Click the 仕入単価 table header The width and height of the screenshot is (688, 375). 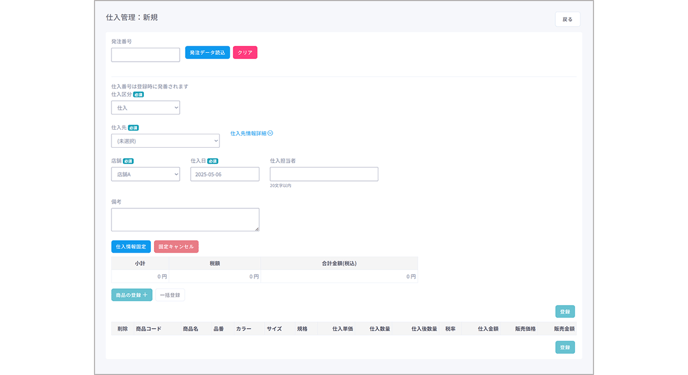click(x=343, y=329)
